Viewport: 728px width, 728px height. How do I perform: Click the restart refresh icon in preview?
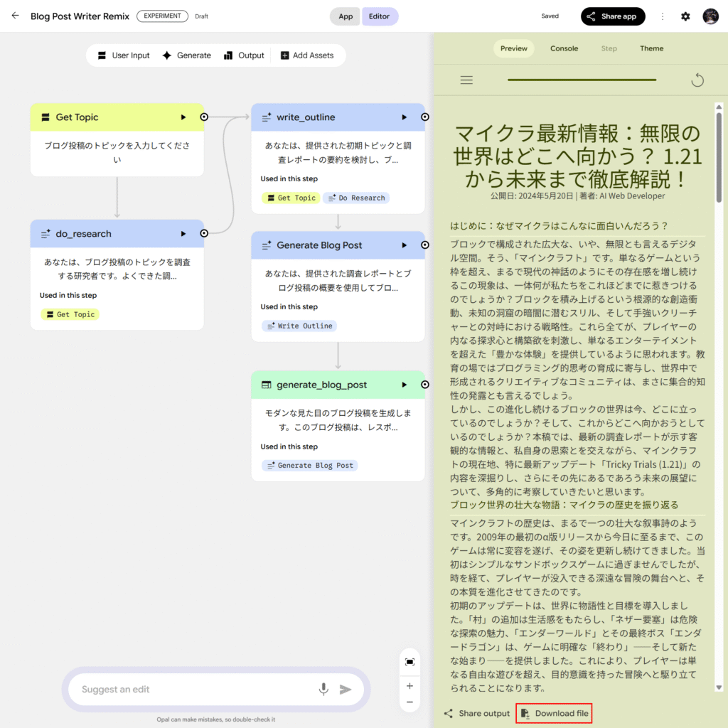coord(697,80)
